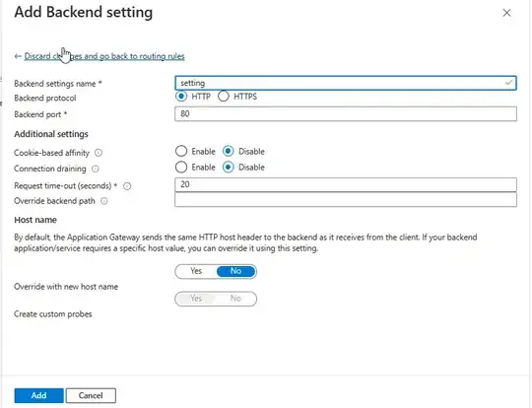Enable Connection draining
Image resolution: width=532 pixels, height=408 pixels.
click(x=181, y=167)
